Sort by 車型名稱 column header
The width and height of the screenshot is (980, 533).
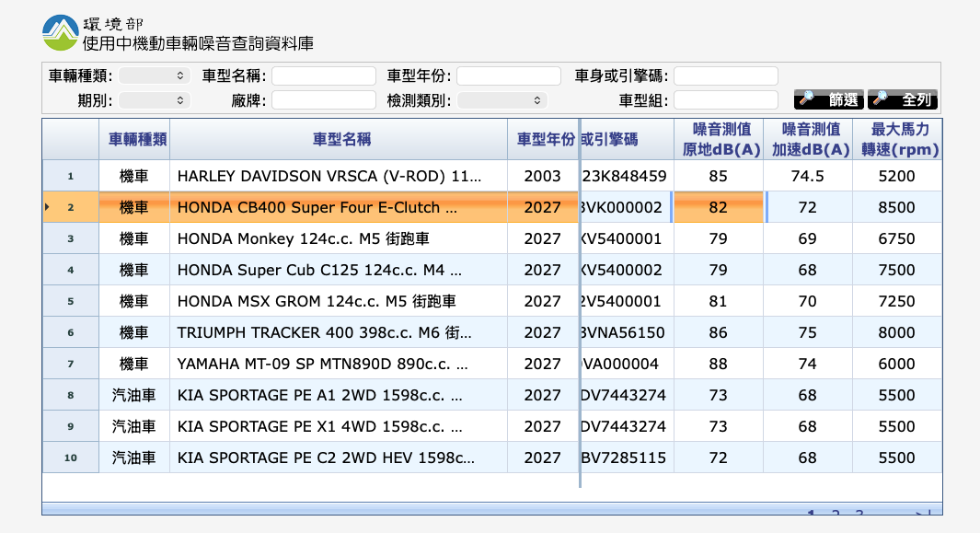point(339,140)
